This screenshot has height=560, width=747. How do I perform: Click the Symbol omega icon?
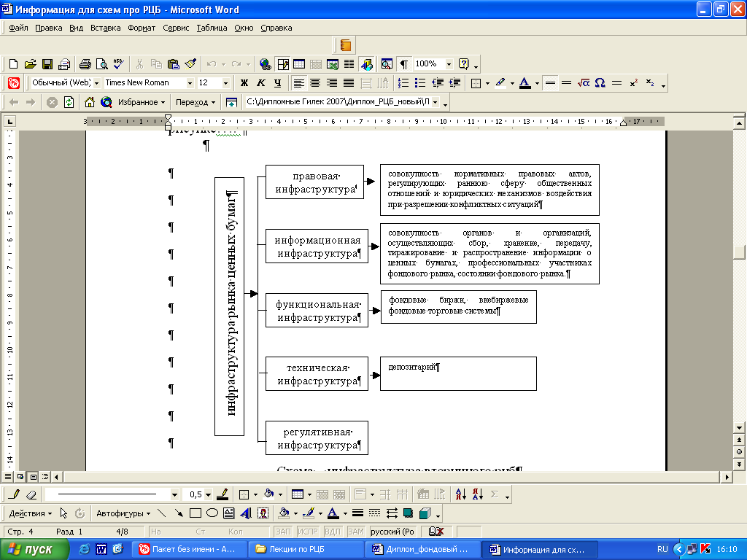click(600, 83)
